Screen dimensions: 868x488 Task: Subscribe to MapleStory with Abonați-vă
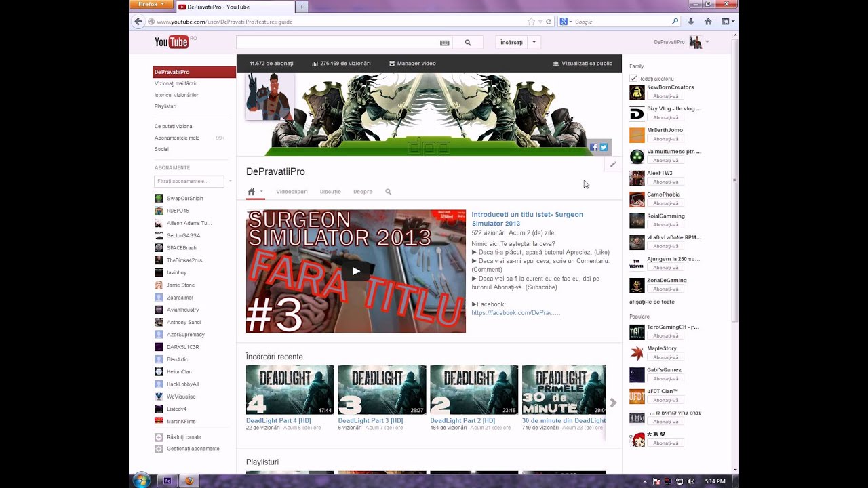pos(664,357)
